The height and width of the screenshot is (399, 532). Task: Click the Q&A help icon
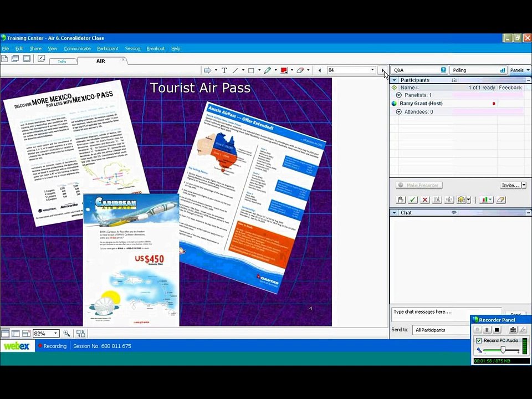coord(443,70)
